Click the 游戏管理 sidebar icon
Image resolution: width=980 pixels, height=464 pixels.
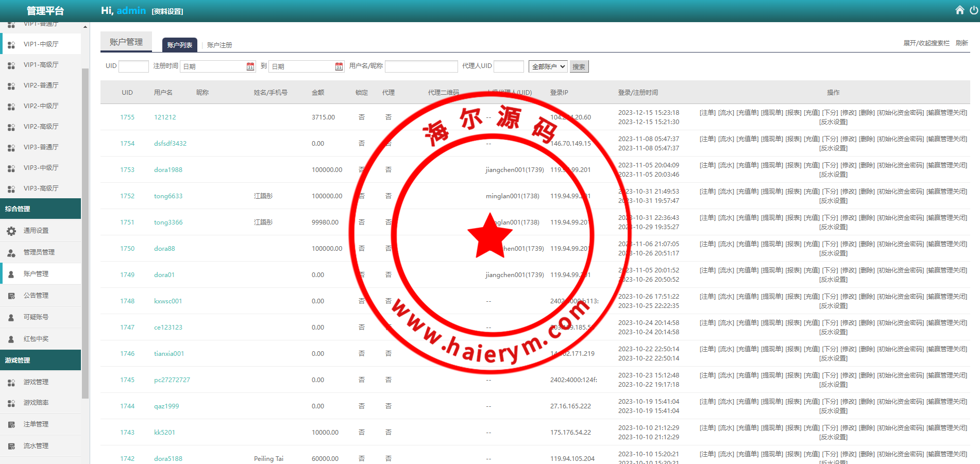click(11, 383)
